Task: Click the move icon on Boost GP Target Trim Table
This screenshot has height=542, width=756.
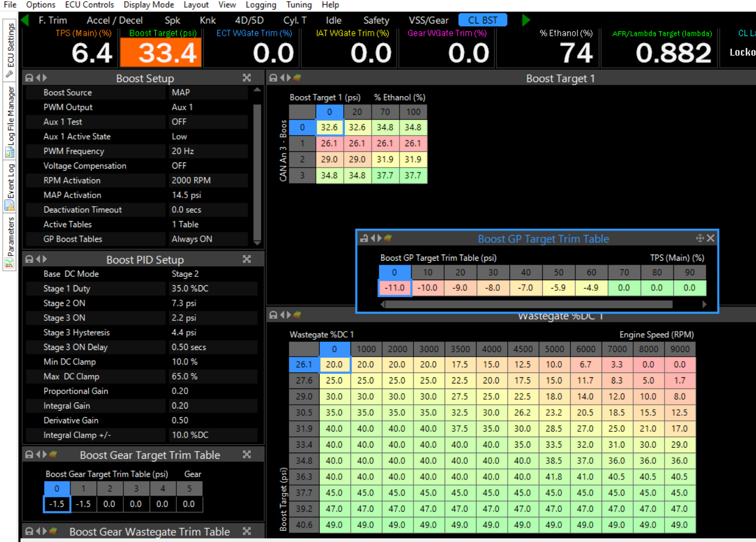Action: (700, 238)
